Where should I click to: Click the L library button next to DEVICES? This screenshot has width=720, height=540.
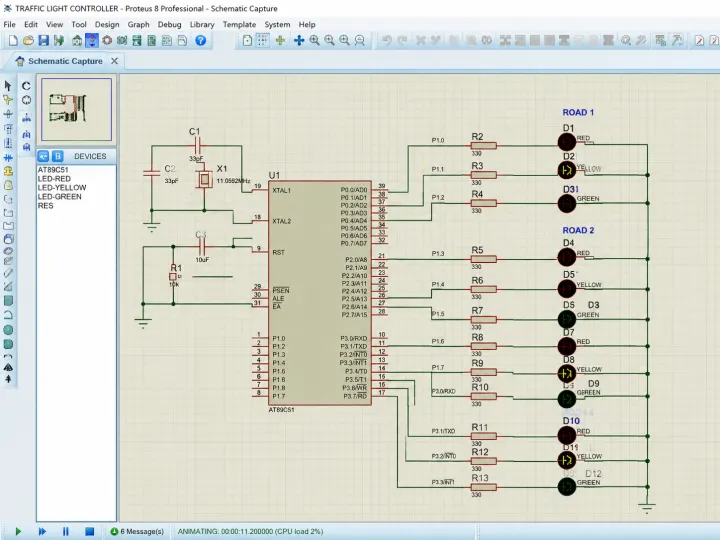(57, 156)
